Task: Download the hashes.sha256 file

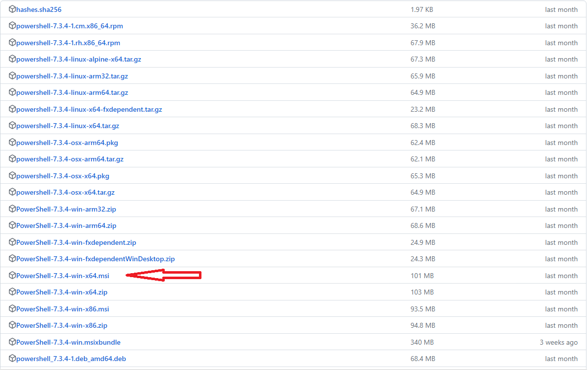Action: tap(39, 9)
